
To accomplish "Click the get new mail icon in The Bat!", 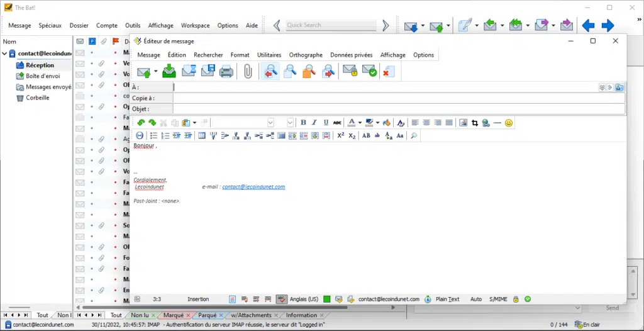I will click(411, 26).
